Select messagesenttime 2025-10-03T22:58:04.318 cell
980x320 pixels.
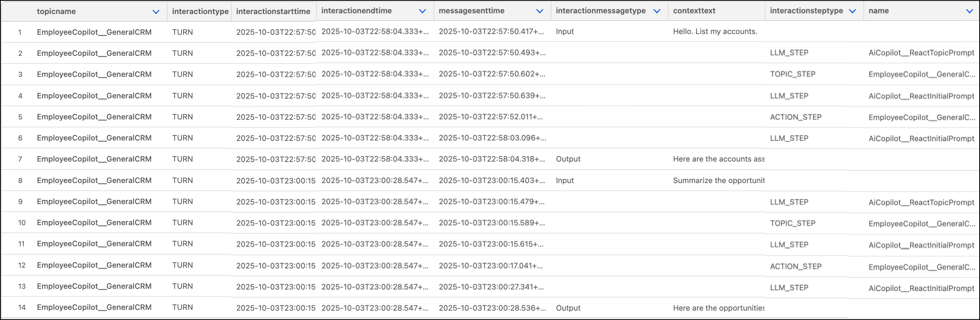point(492,159)
